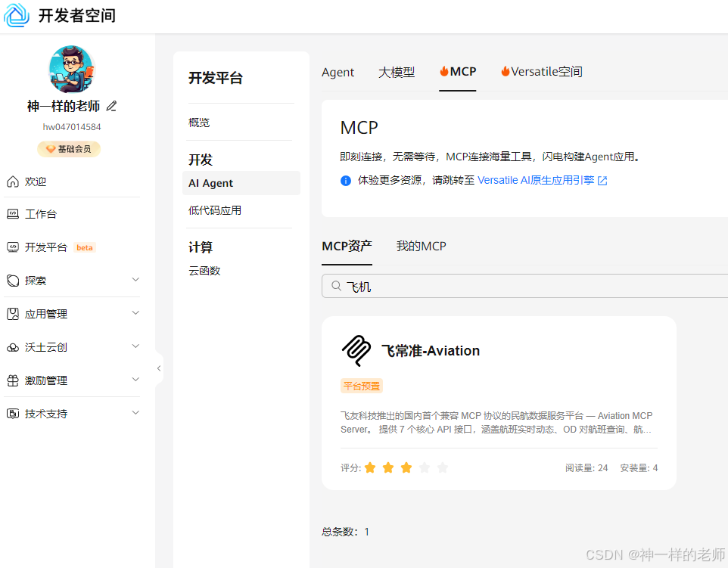Click the 开发平台 panel heading
Viewport: 728px width, 568px height.
(216, 78)
